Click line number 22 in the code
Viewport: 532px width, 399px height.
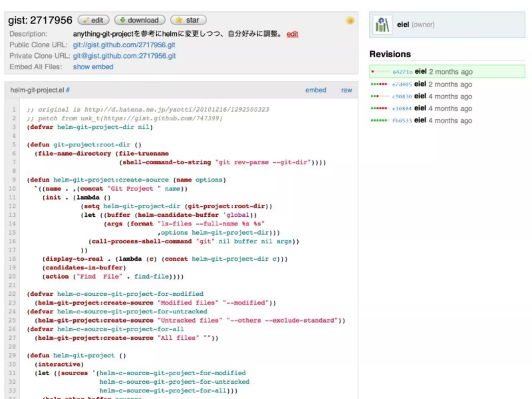click(x=12, y=294)
